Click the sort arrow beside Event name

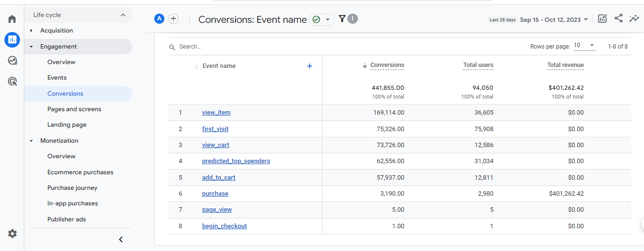[x=196, y=67]
